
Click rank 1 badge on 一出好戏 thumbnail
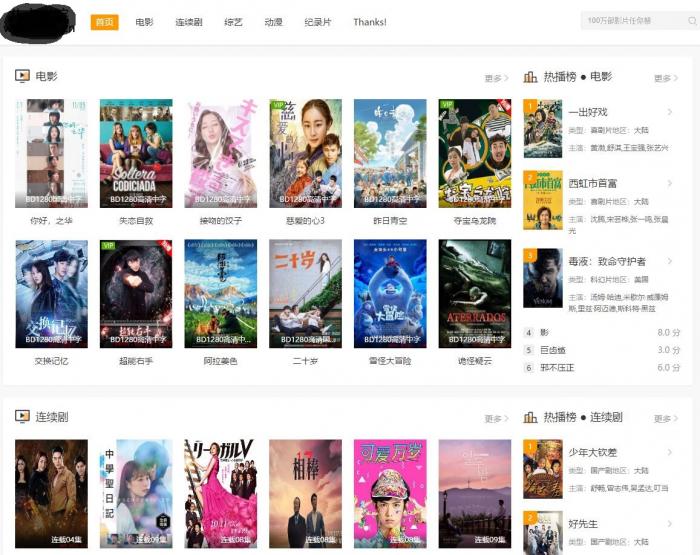click(529, 105)
